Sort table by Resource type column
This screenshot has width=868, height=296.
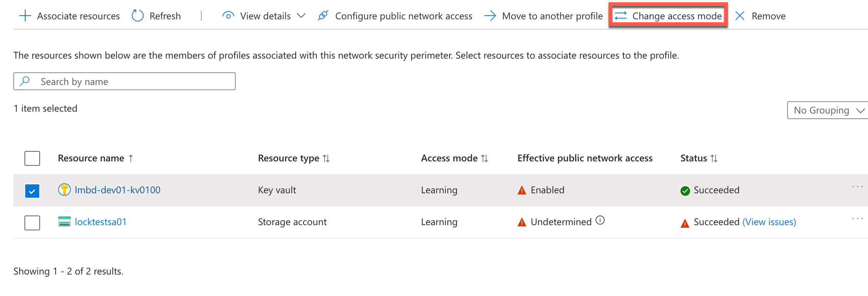click(x=326, y=158)
